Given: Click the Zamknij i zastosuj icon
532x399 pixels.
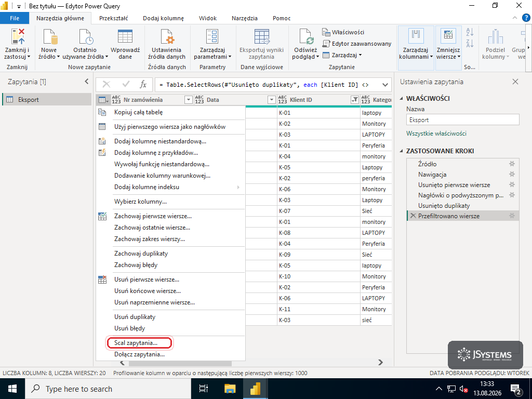Looking at the screenshot, I should [17, 37].
